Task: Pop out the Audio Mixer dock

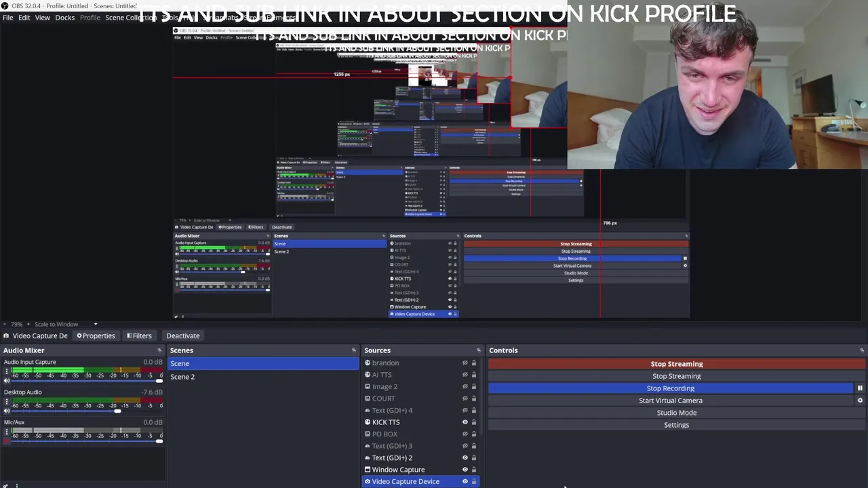Action: pyautogui.click(x=159, y=350)
